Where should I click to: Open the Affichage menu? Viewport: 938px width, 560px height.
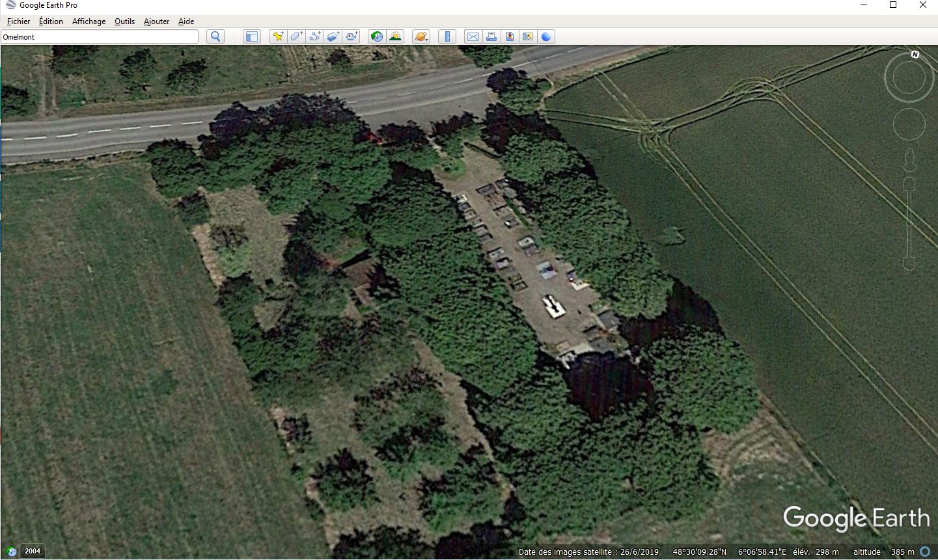(x=89, y=21)
